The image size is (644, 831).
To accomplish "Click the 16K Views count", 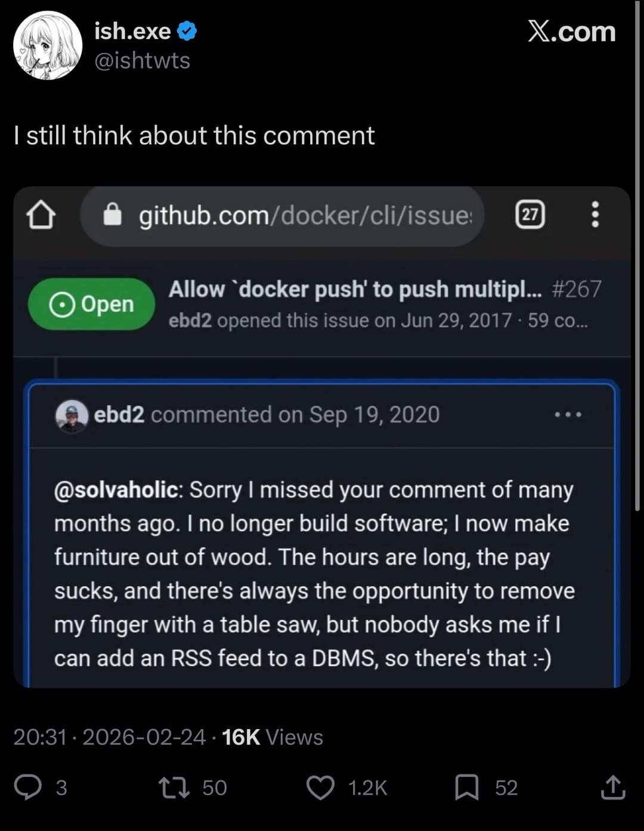I will (272, 737).
